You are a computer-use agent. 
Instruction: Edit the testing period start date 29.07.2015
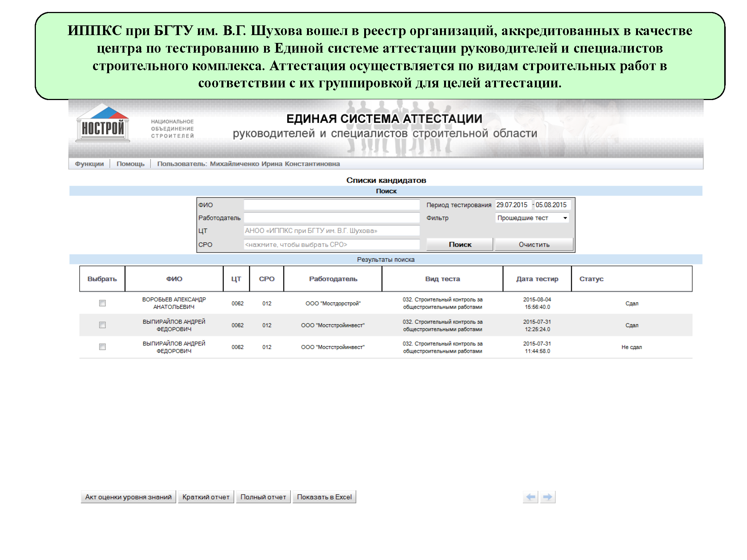[x=512, y=205]
